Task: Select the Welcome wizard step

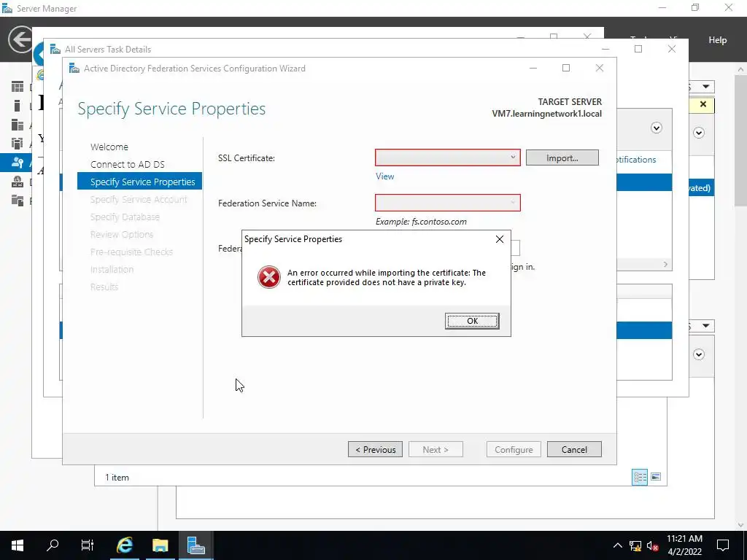Action: point(109,147)
